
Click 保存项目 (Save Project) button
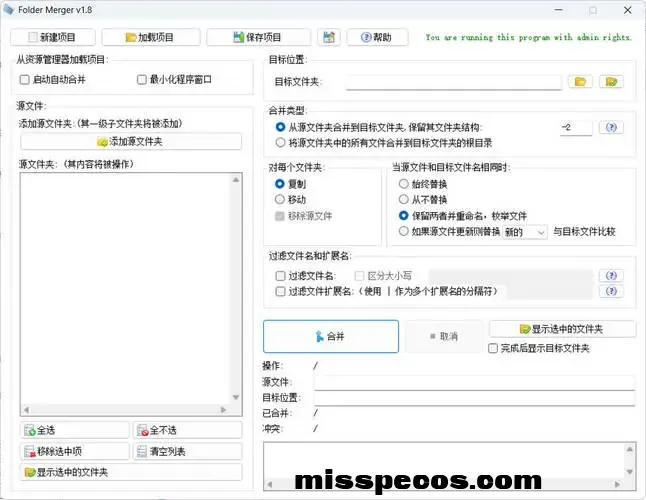258,37
